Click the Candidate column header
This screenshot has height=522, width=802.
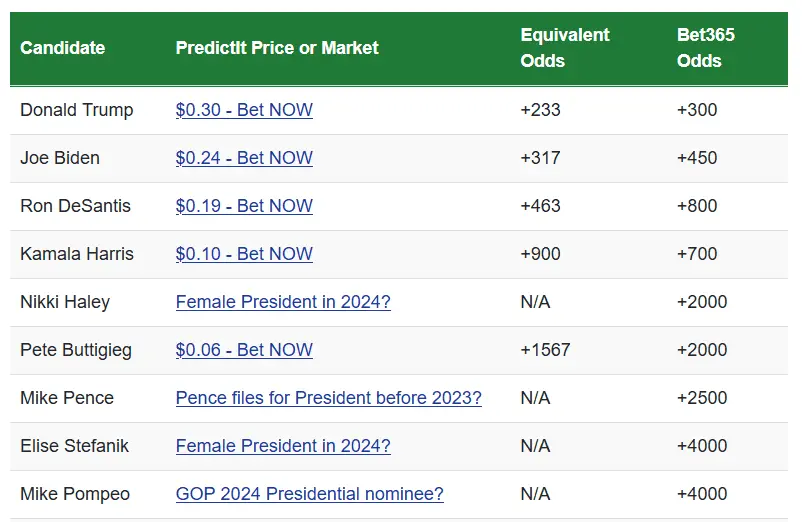click(x=62, y=48)
